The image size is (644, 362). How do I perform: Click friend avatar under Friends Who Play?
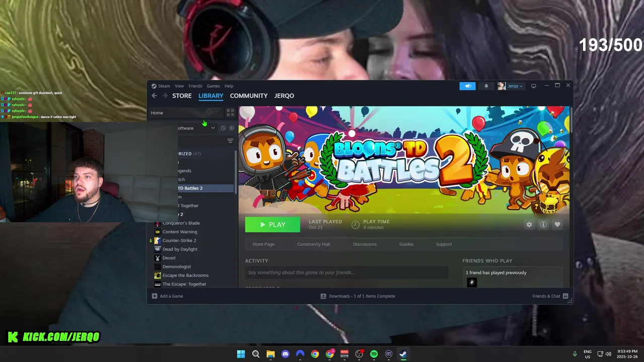click(x=471, y=283)
